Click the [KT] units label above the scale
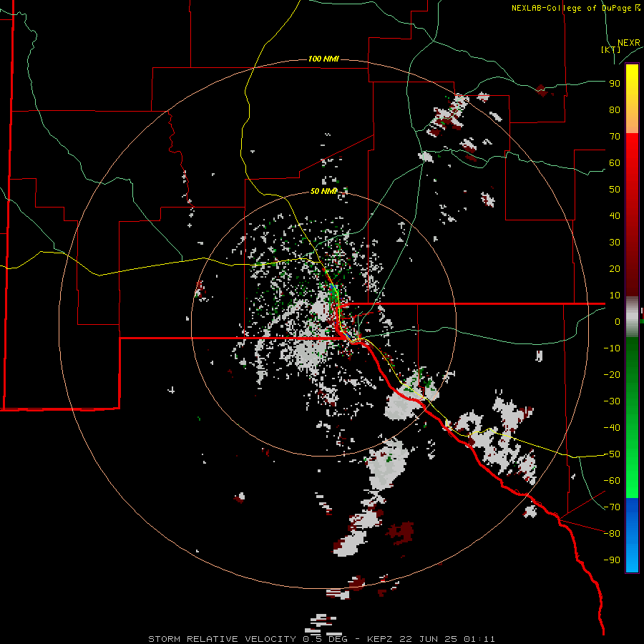The image size is (644, 644). coord(610,49)
